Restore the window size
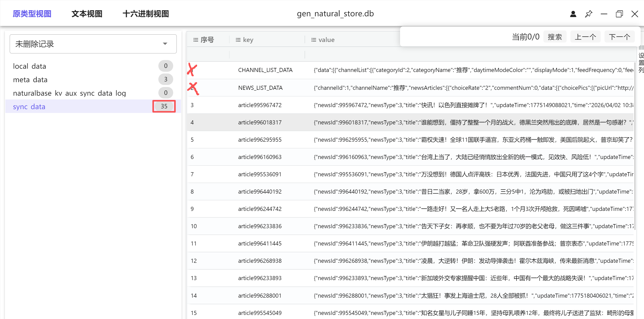This screenshot has height=319, width=644. tap(619, 14)
